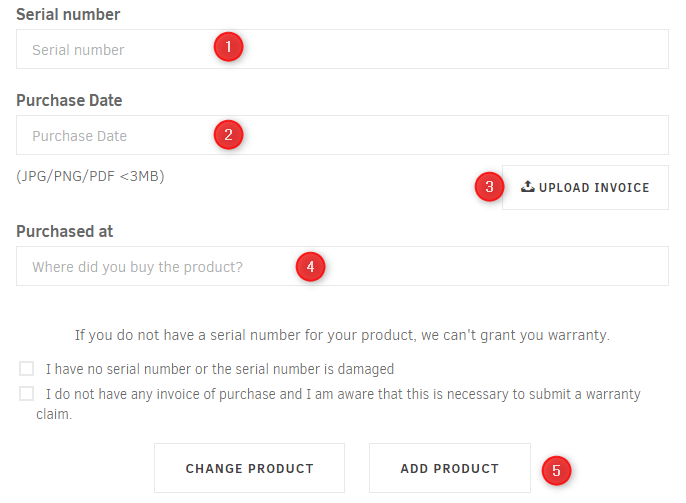Click the 'Where did you buy the product?' field
Screen dimensions: 686x503
[342, 266]
